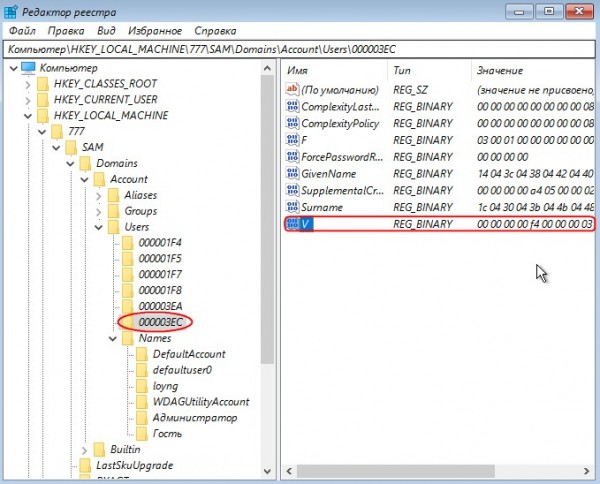Collapse the HKEY_LOCAL_MACHINE branch
The image size is (600, 484).
(28, 116)
